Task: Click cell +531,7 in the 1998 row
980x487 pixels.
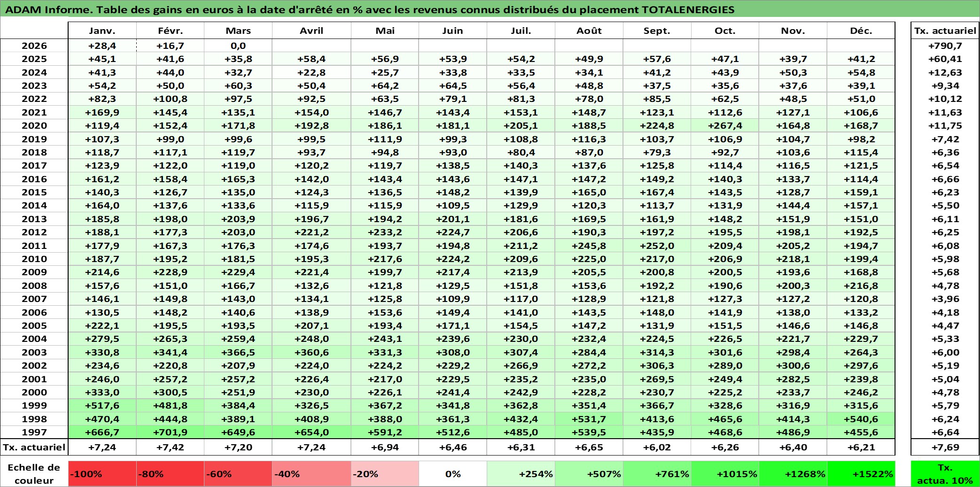Action: pos(589,419)
